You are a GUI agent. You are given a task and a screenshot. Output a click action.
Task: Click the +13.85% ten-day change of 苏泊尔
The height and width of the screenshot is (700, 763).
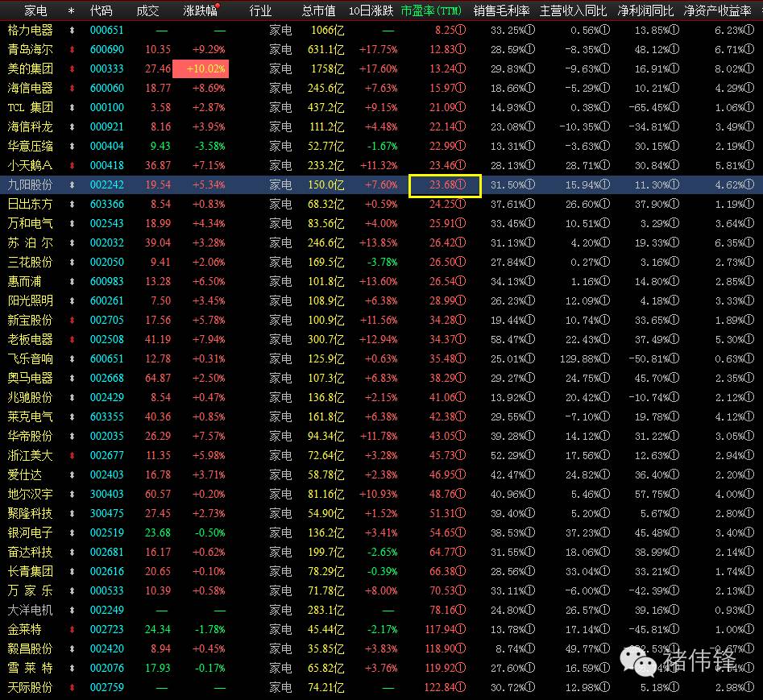tap(378, 242)
